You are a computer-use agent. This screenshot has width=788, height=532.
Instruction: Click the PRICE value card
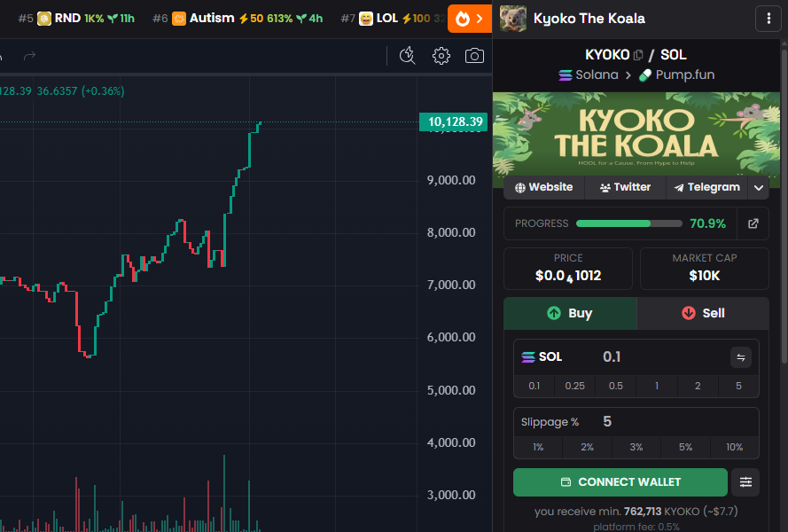coord(568,269)
